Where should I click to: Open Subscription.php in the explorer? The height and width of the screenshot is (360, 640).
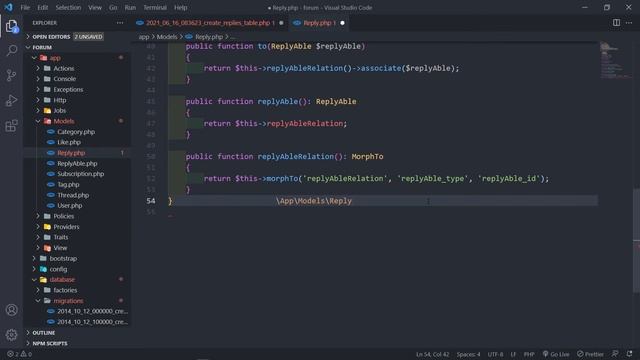point(78,174)
